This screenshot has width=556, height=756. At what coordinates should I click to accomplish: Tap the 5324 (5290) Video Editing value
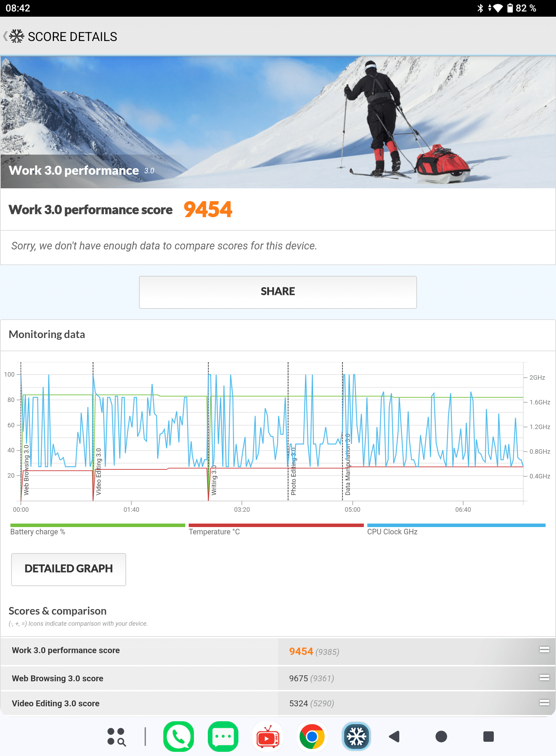pyautogui.click(x=311, y=703)
